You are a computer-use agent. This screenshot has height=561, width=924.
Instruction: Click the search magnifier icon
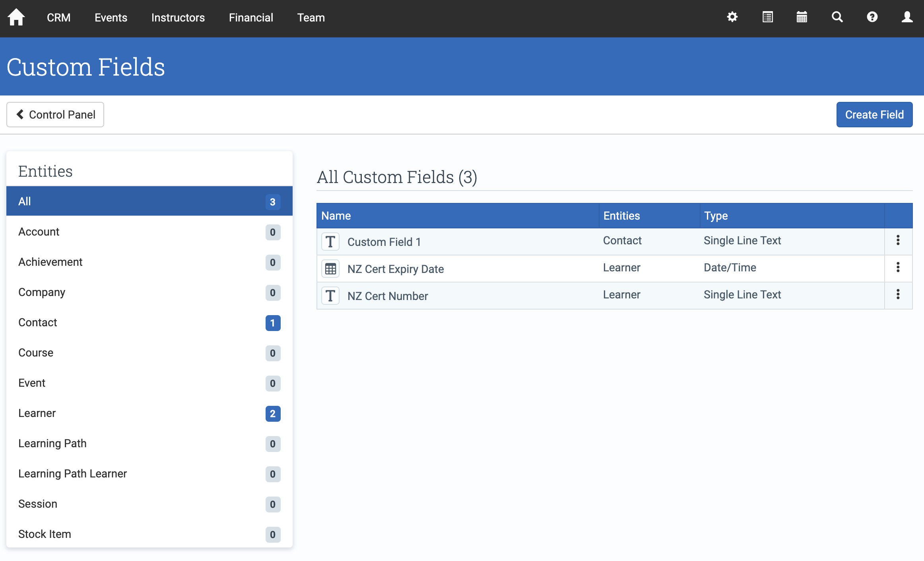click(x=837, y=17)
